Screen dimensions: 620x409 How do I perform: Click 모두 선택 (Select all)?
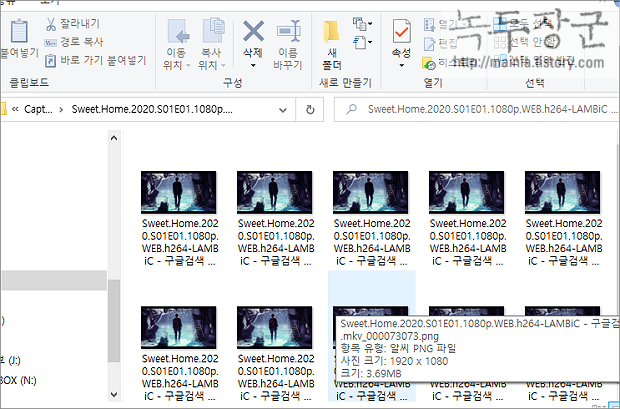click(x=522, y=24)
